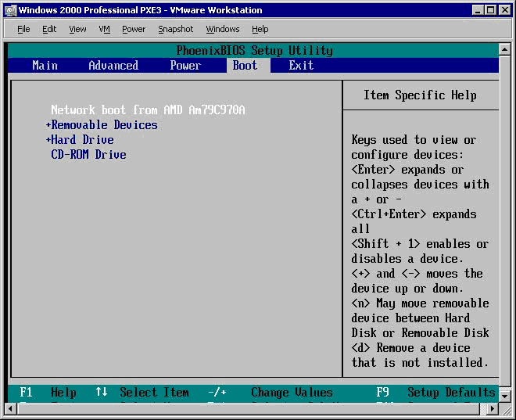Select Network boot from AMD Am79C970A
The width and height of the screenshot is (516, 420).
click(x=148, y=110)
